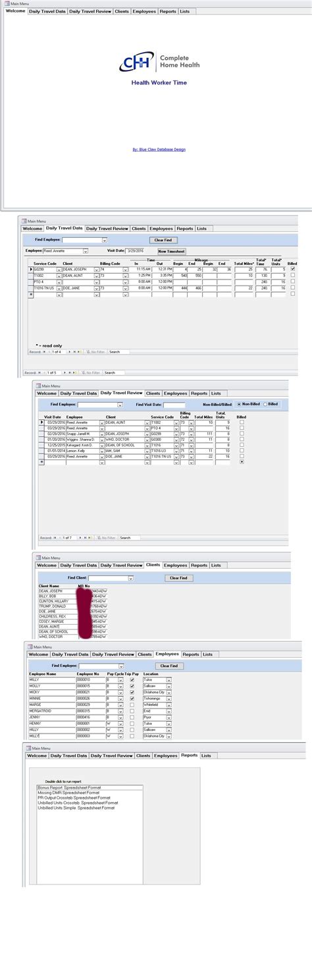Expand the Employee dropdown showing Reed Annette
312x980 pixels.
click(x=86, y=251)
